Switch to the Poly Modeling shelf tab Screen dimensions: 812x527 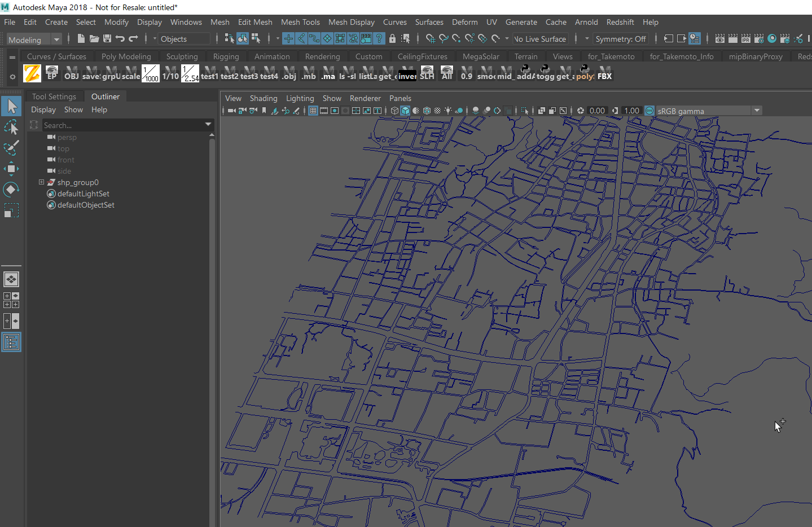pos(126,56)
